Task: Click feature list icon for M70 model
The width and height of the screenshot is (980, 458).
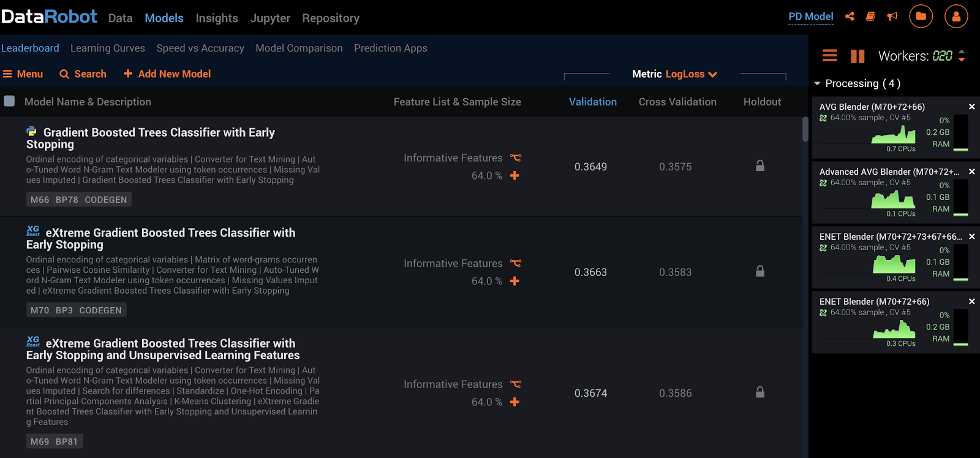Action: (516, 263)
